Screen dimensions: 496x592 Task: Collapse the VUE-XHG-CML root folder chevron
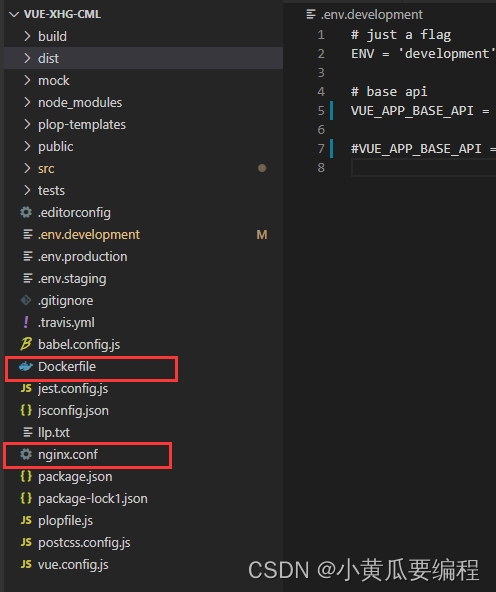(x=14, y=15)
